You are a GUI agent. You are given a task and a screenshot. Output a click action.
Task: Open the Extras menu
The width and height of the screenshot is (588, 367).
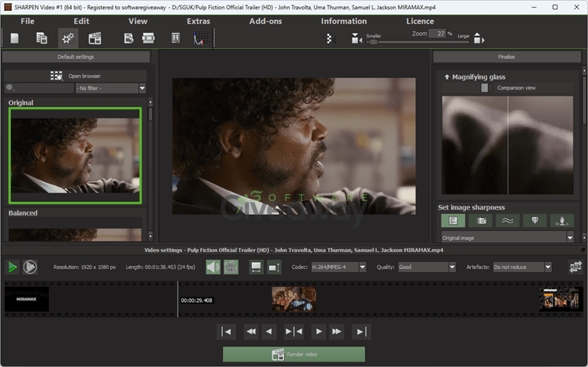coord(199,21)
